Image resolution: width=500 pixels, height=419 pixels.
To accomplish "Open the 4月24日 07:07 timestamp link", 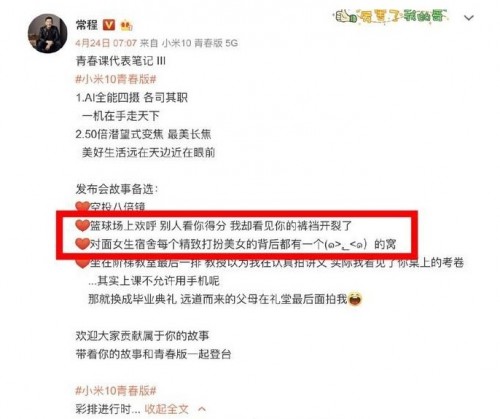I will [106, 43].
